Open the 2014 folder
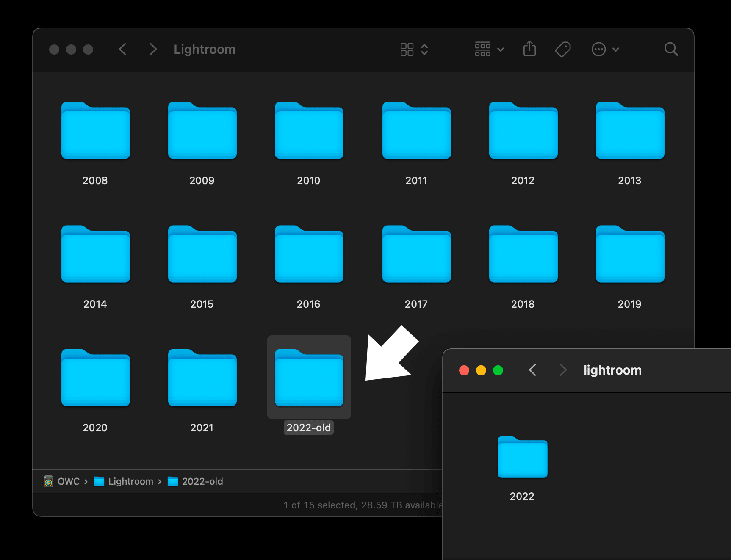 point(95,254)
